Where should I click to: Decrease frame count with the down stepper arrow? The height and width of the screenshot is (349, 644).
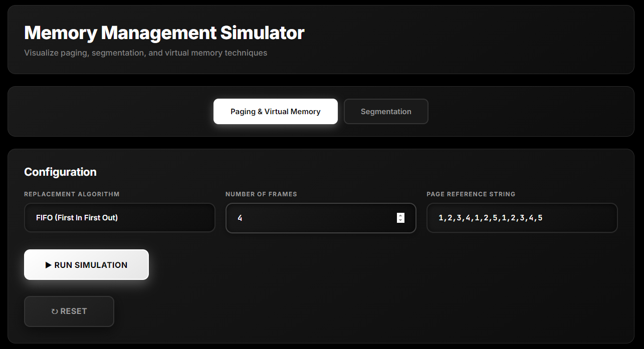pos(400,220)
